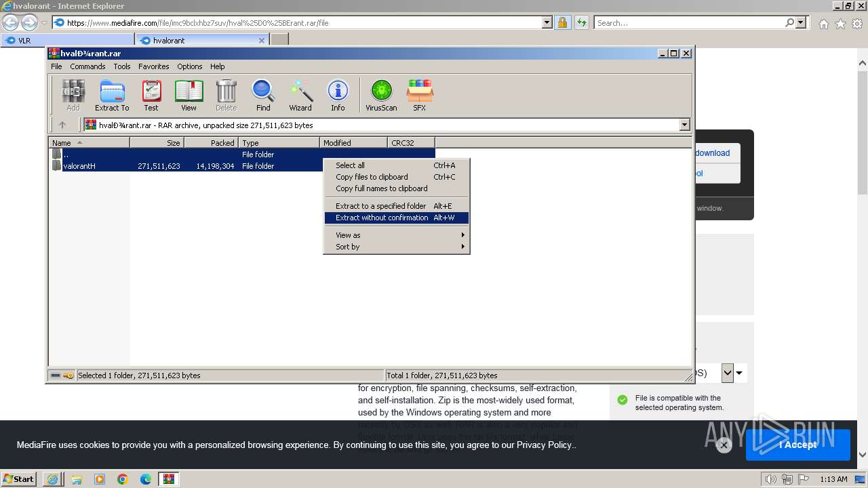Screen dimensions: 868x488
Task: Open the File Explorer taskbar icon
Action: pos(77,479)
